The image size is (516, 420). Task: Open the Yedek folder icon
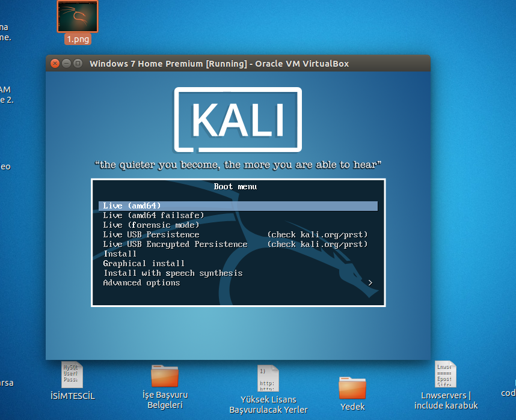coord(352,388)
